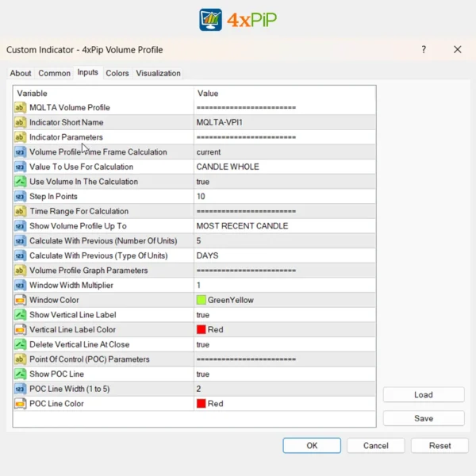This screenshot has height=476, width=476.
Task: Toggle the Show Vertical Line Label true value
Action: (203, 315)
